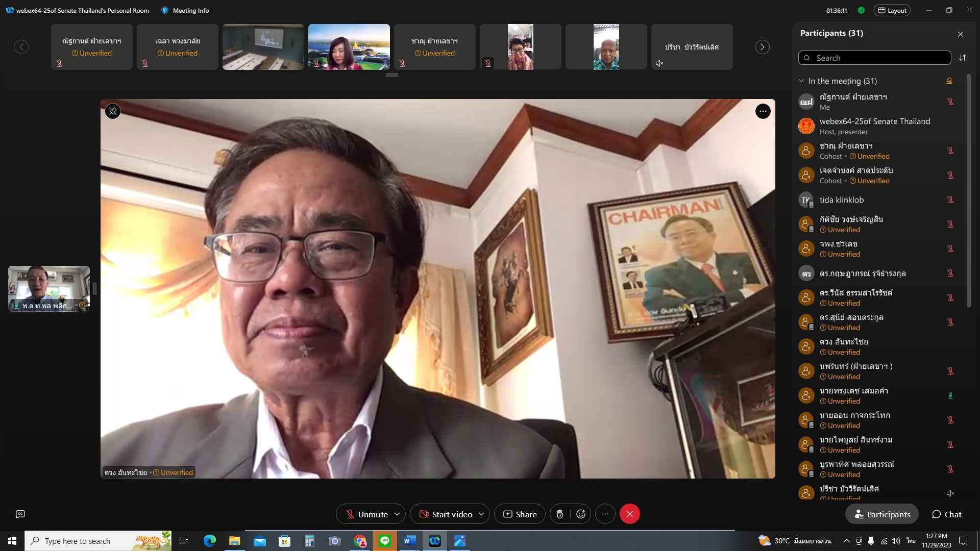Click the sort participants icon
This screenshot has height=551, width=980.
point(963,58)
